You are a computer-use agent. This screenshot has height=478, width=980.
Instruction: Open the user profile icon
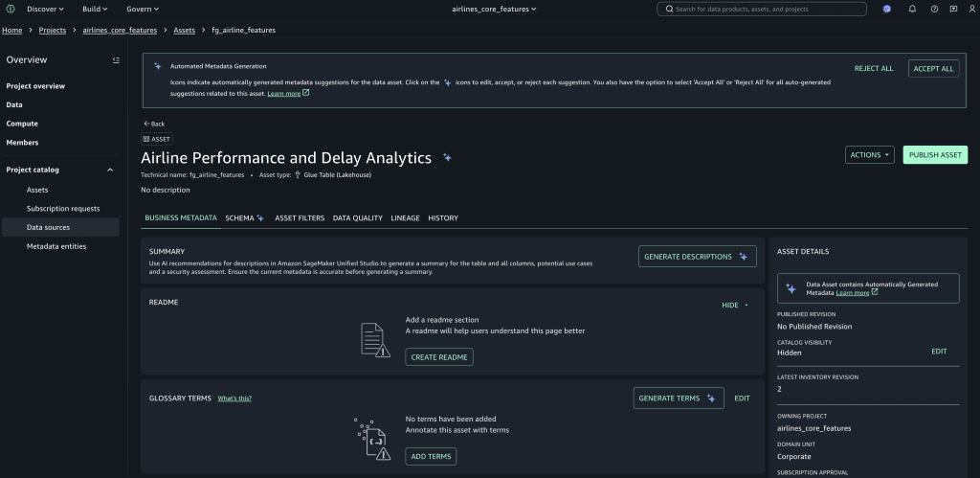972,9
